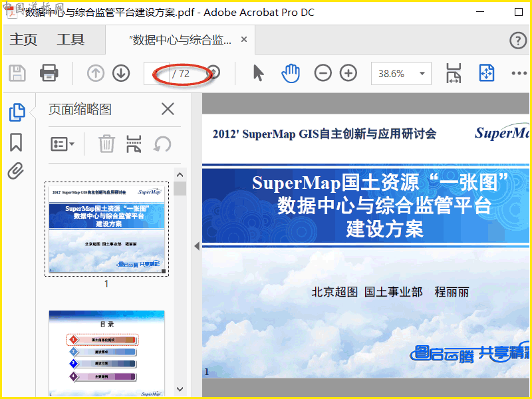Print the document with printer icon
The image size is (532, 399).
49,72
